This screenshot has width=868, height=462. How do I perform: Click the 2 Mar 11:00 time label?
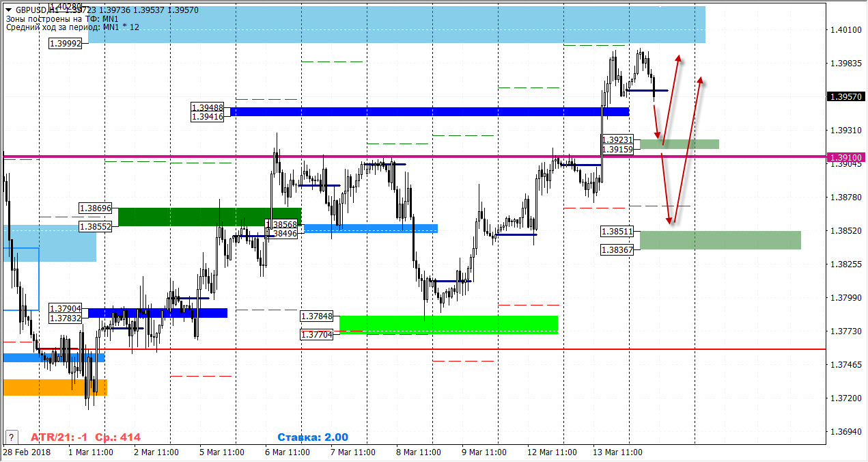[x=156, y=452]
